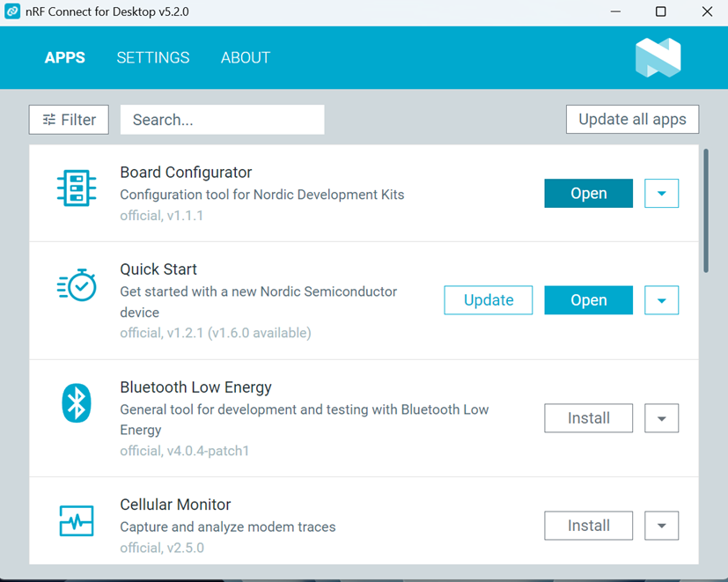Select the APPS tab
728x582 pixels.
click(65, 58)
